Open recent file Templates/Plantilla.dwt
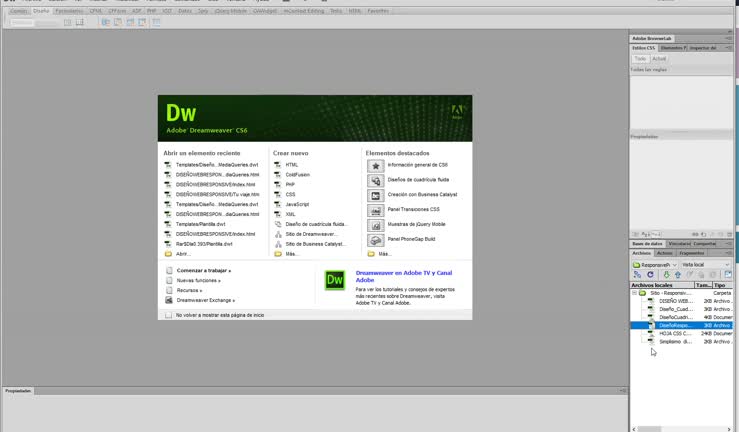 pyautogui.click(x=200, y=224)
